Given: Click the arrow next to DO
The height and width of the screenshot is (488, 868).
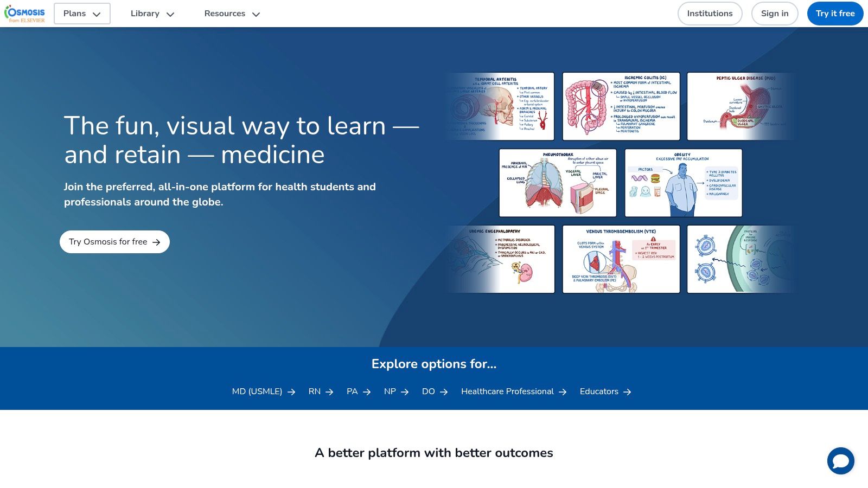Looking at the screenshot, I should [444, 392].
